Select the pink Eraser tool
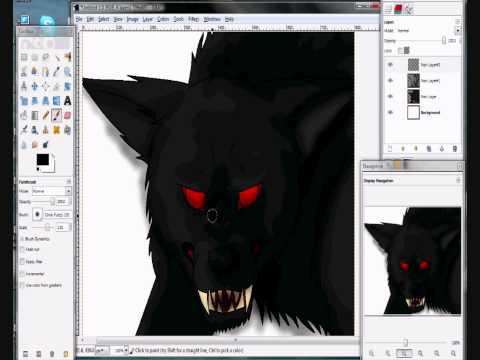480x360 pixels. (x=68, y=115)
